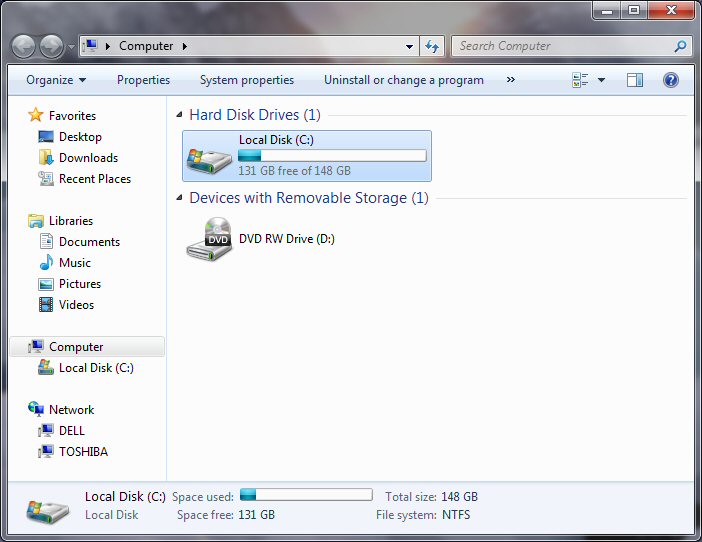Viewport: 702px width, 542px height.
Task: Show more toolbar commands via chevrons
Action: [511, 80]
